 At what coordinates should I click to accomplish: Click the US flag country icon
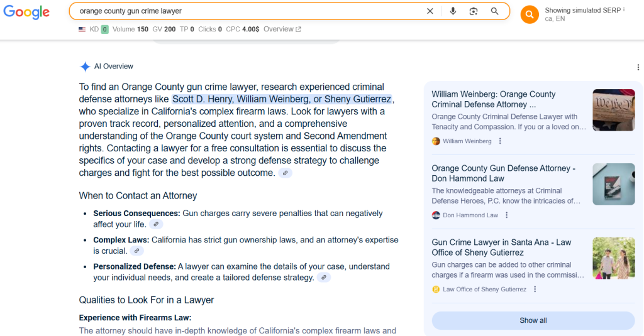[82, 30]
